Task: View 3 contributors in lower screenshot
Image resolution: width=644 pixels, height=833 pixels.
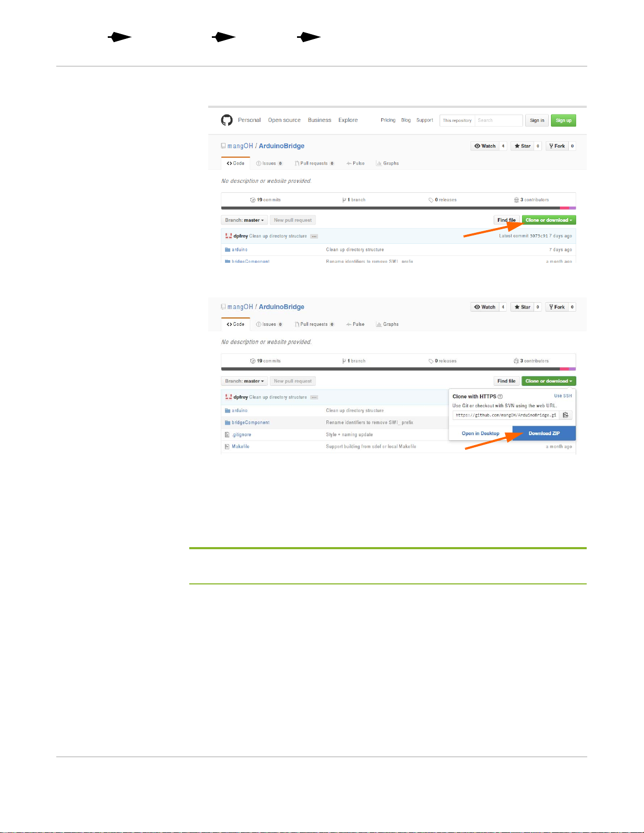Action: pyautogui.click(x=531, y=361)
